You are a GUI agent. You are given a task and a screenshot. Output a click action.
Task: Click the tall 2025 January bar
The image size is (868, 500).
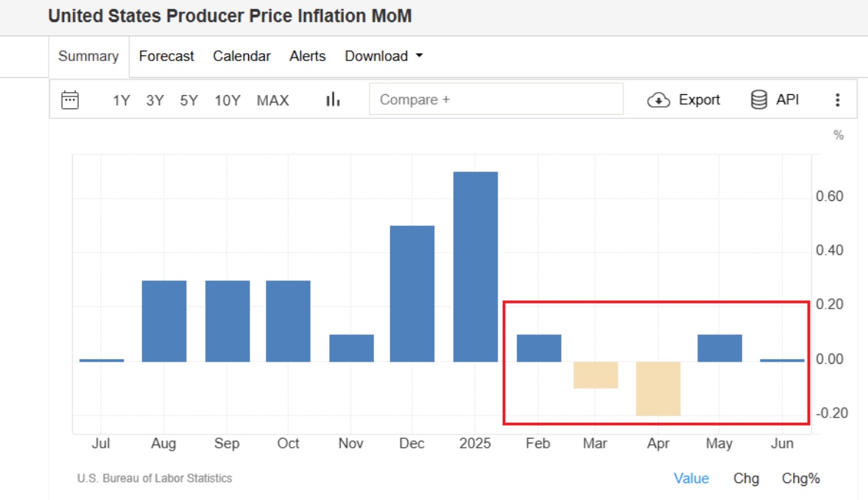476,267
